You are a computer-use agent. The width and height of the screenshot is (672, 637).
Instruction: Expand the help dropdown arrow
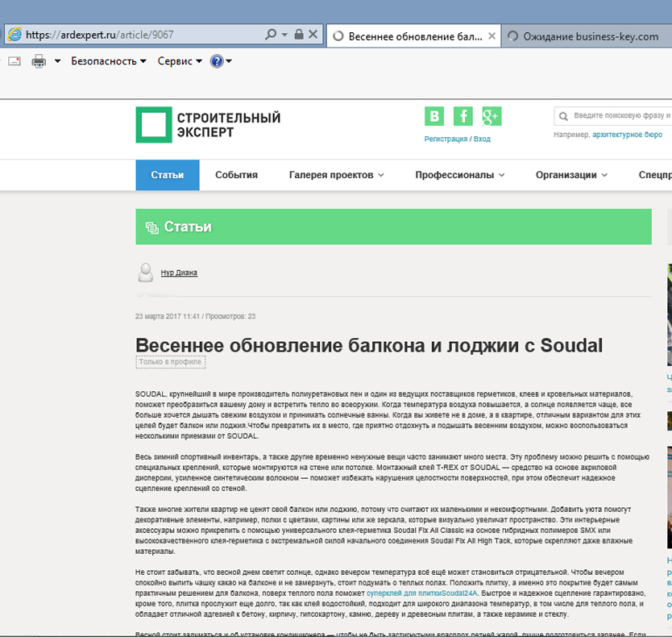pos(229,61)
